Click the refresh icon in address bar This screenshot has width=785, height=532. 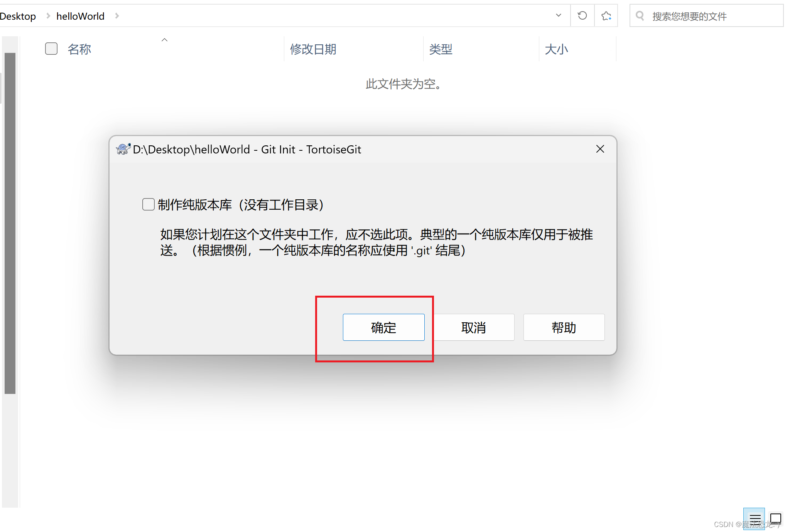coord(582,16)
